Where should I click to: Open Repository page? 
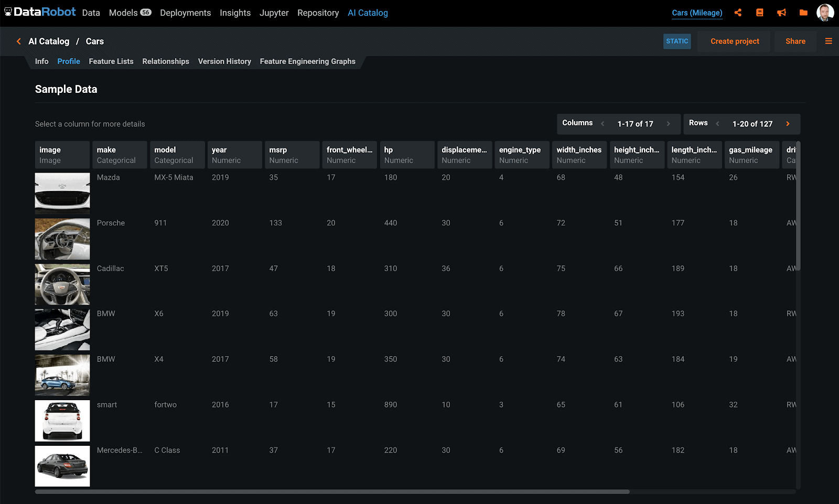[x=318, y=13]
